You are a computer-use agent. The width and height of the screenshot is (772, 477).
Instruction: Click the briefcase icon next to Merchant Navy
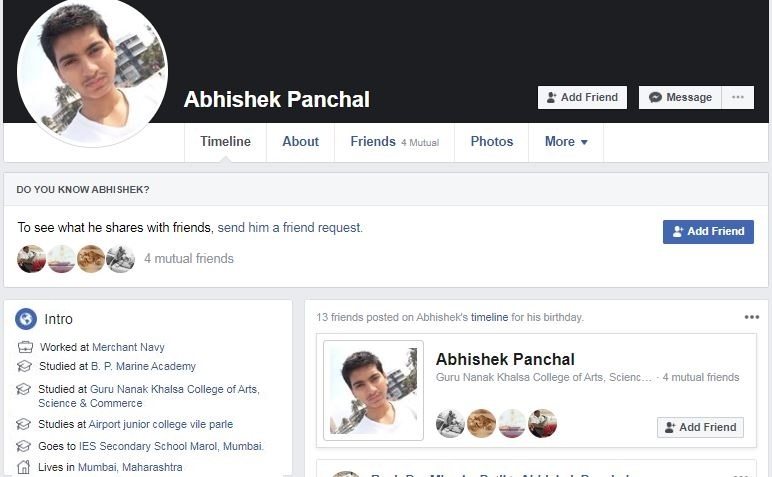(25, 347)
